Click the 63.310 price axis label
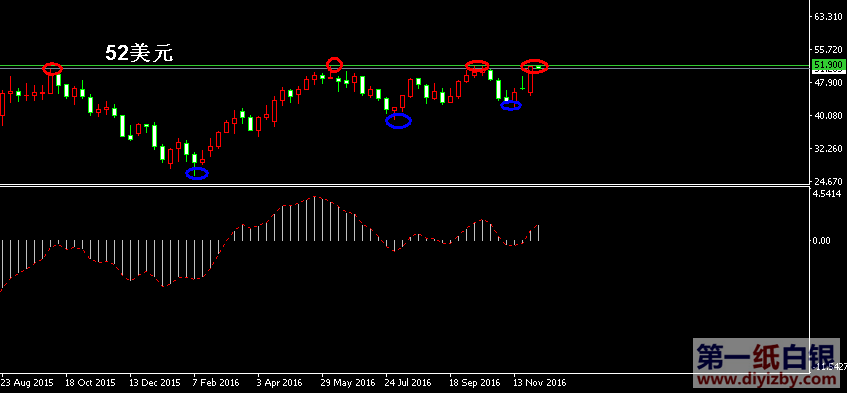Image resolution: width=847 pixels, height=393 pixels. pos(828,17)
